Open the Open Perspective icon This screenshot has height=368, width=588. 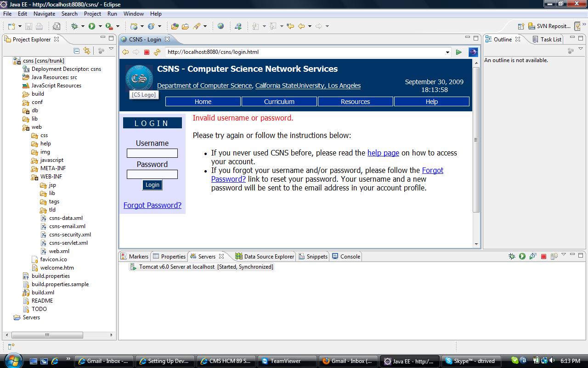click(521, 26)
